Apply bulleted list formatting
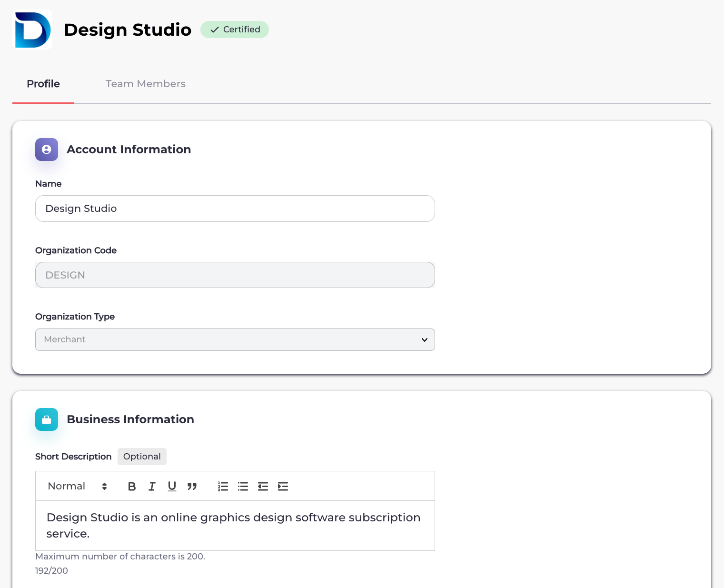 (243, 486)
